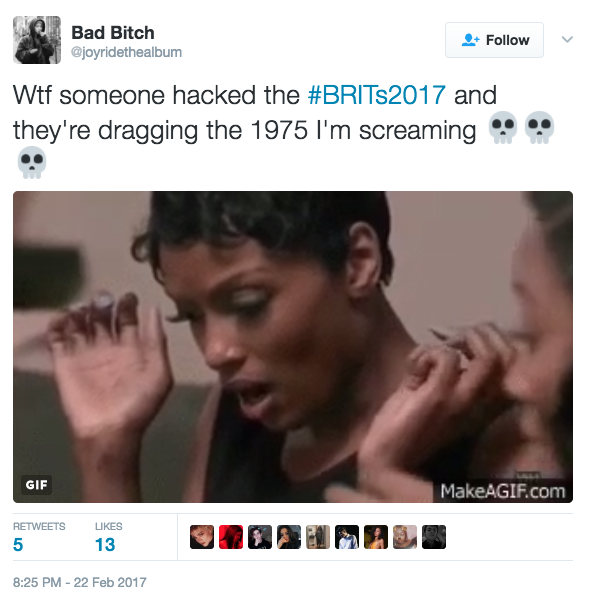The image size is (590, 596).
Task: Open the third liker avatar thumbnail
Action: (x=260, y=537)
